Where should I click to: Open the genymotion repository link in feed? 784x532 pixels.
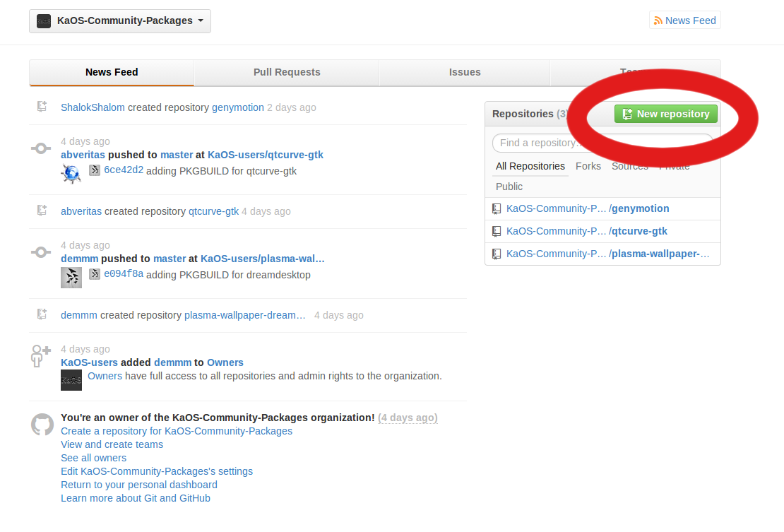click(237, 107)
